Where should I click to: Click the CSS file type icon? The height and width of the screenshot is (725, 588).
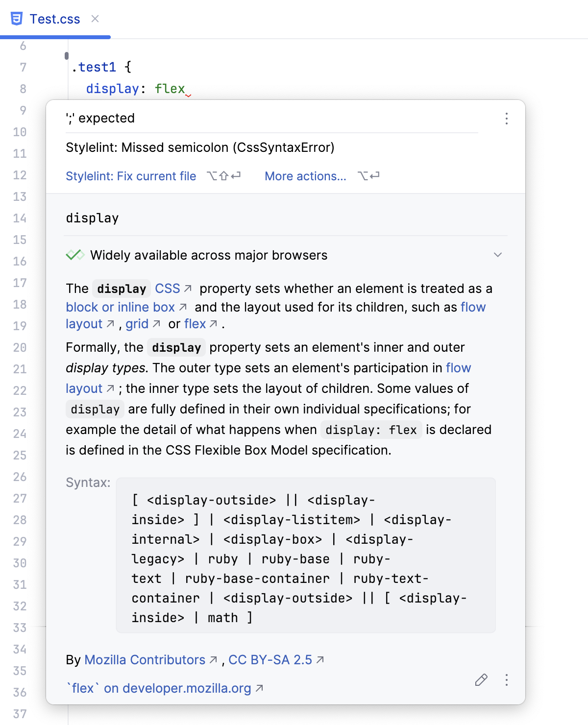(17, 19)
